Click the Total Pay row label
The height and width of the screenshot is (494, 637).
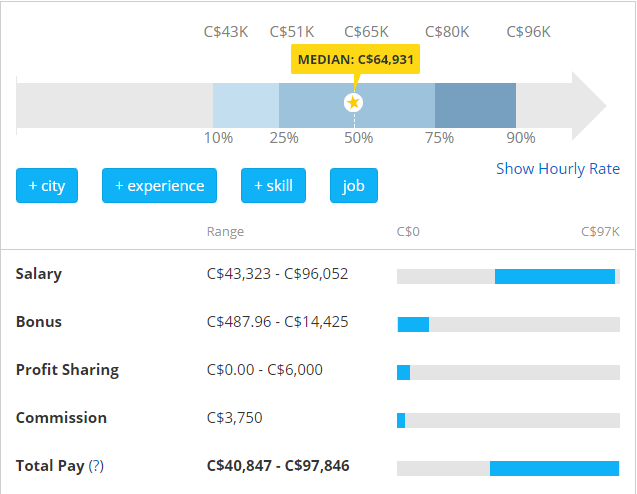tap(49, 466)
